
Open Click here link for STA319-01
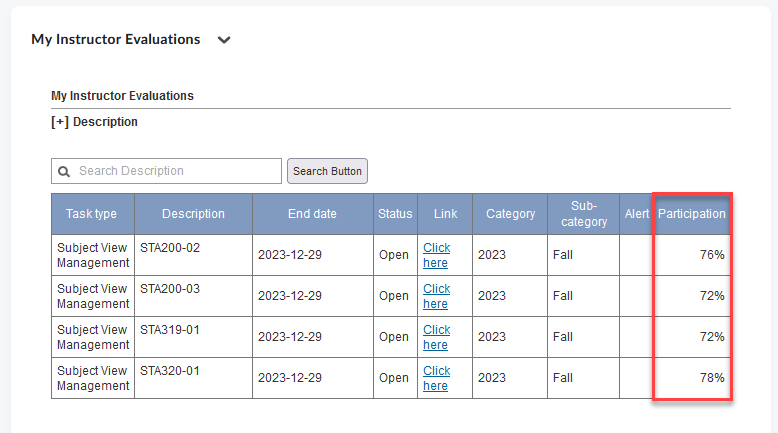click(437, 337)
